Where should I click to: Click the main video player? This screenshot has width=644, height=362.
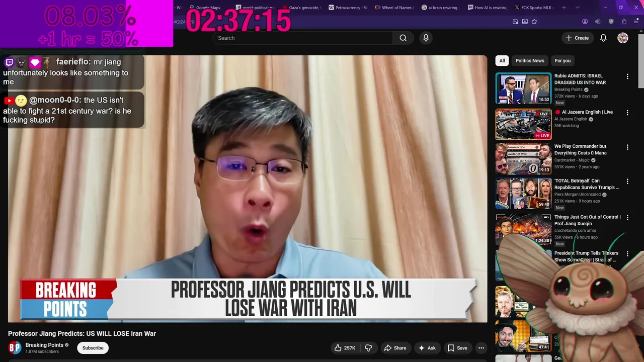[x=248, y=189]
